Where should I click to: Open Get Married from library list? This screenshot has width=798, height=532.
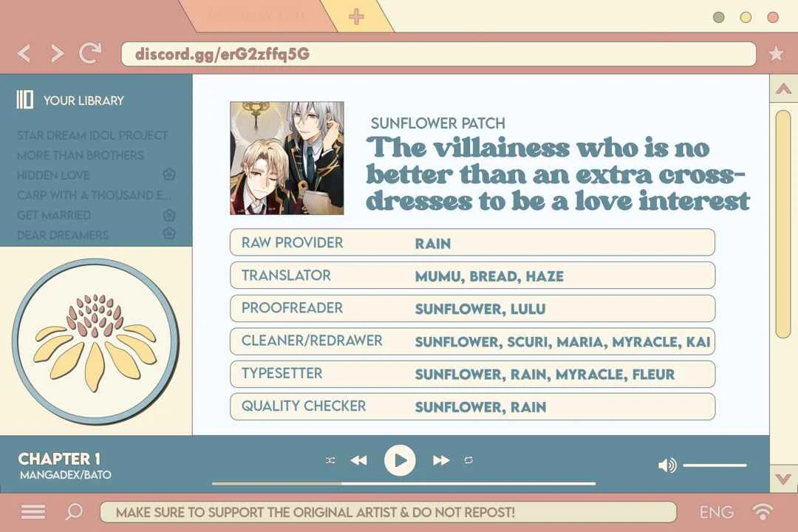click(x=54, y=215)
